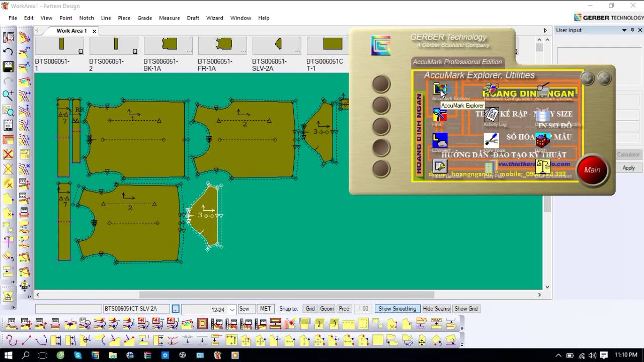Click the red squiggle curve tool icon
644x362 pixels.
point(11,340)
